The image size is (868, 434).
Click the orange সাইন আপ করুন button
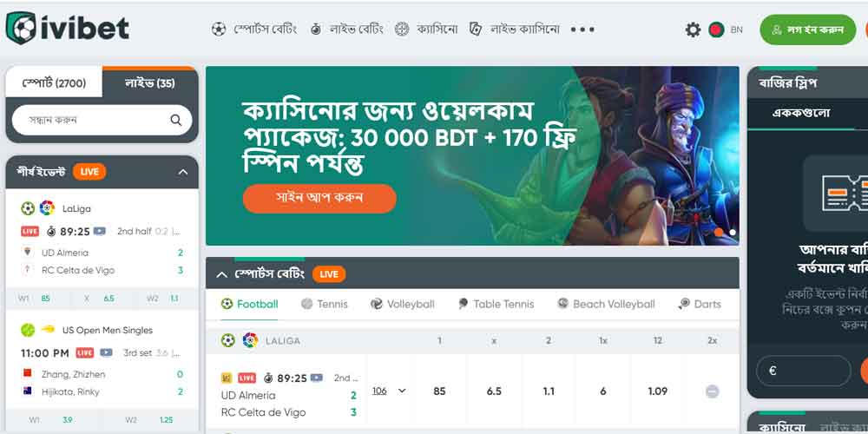point(319,198)
